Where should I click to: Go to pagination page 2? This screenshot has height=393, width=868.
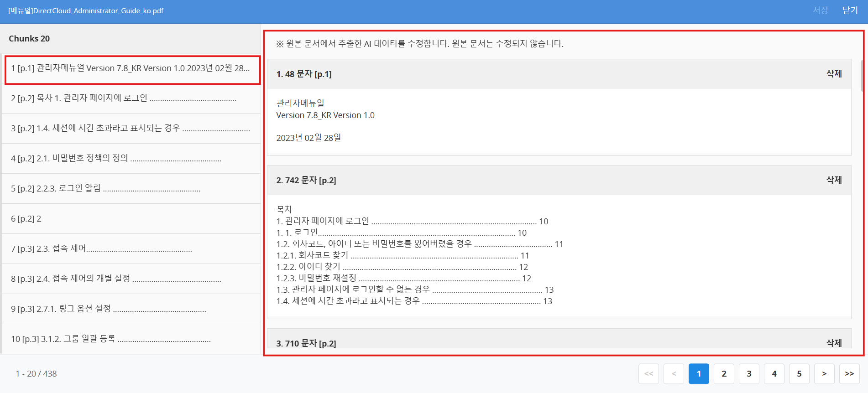coord(724,374)
